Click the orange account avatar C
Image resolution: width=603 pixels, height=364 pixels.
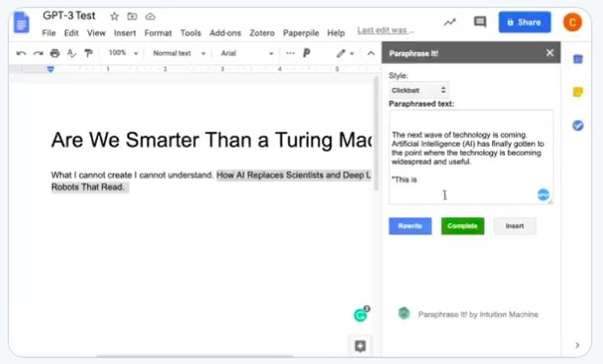(x=572, y=23)
